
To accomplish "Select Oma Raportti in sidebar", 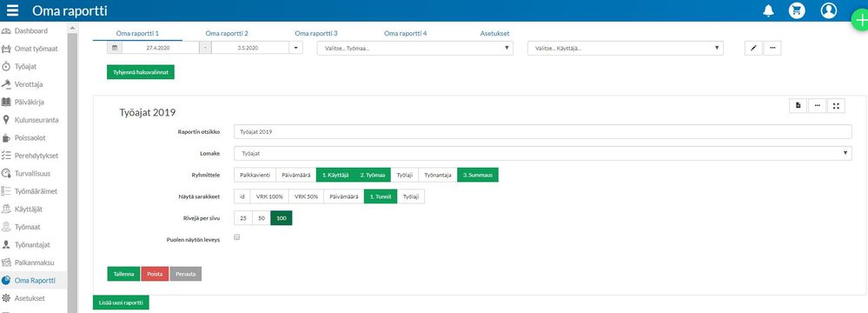I will [35, 280].
